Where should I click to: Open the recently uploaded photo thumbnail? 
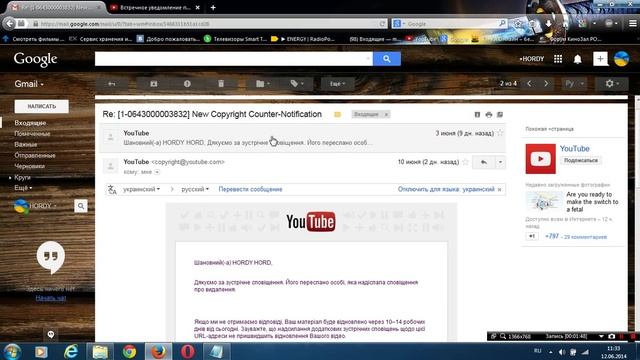click(x=544, y=201)
